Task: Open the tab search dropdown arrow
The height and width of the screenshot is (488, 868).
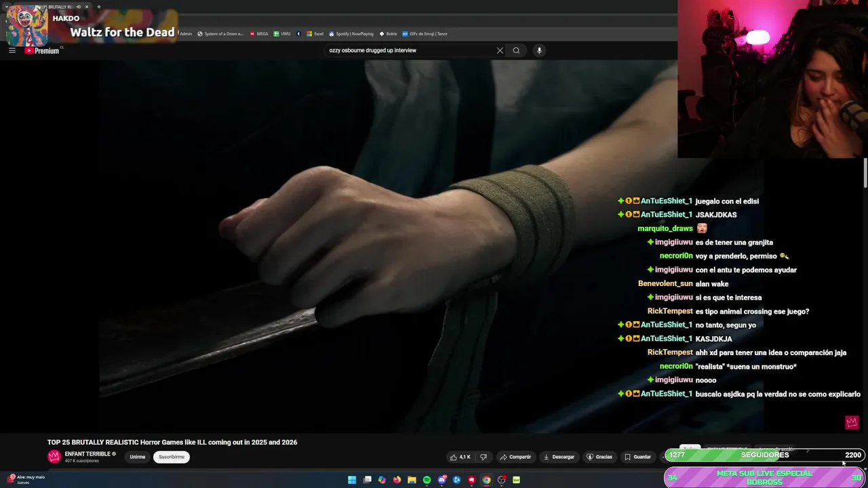Action: [7, 7]
